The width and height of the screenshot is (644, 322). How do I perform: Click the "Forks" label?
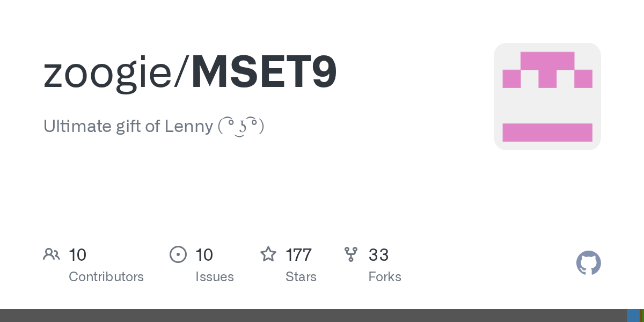click(385, 277)
